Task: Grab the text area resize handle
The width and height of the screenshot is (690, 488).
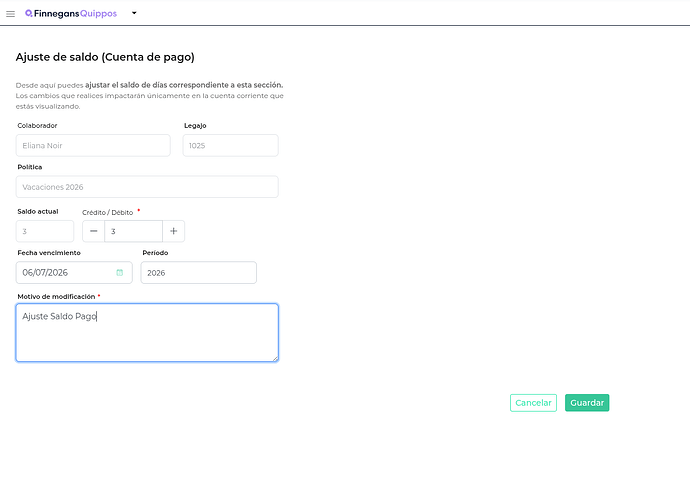Action: pyautogui.click(x=275, y=359)
